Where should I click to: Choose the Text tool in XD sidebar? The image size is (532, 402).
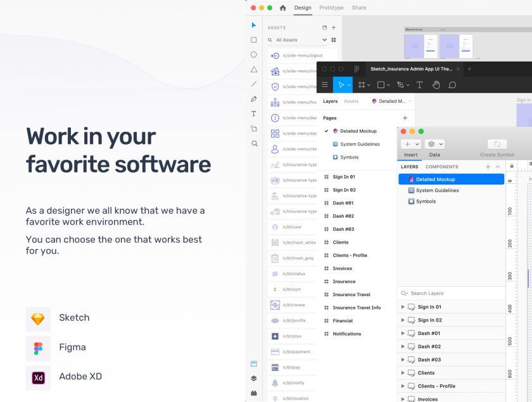pyautogui.click(x=253, y=114)
